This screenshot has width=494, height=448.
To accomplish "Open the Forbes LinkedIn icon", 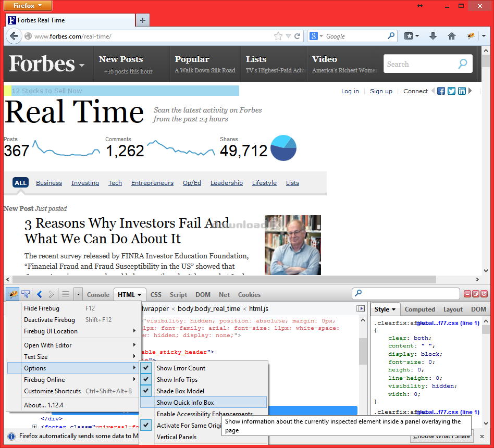I will click(x=462, y=91).
